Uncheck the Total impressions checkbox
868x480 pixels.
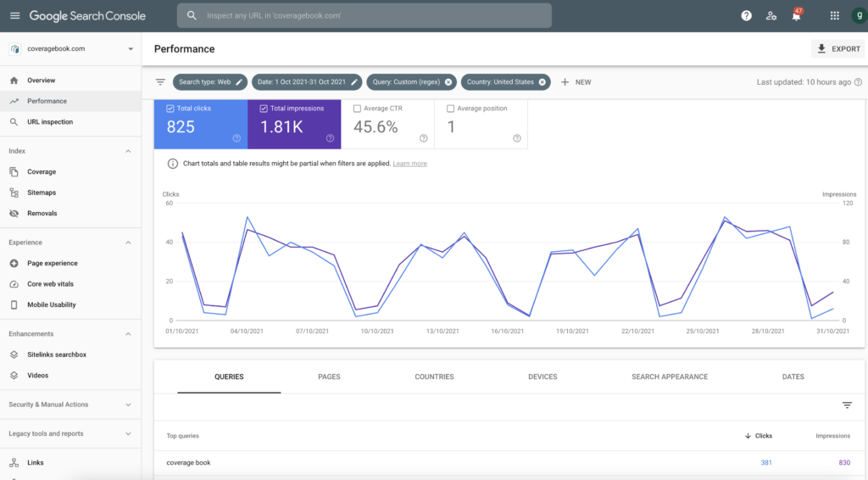tap(264, 109)
